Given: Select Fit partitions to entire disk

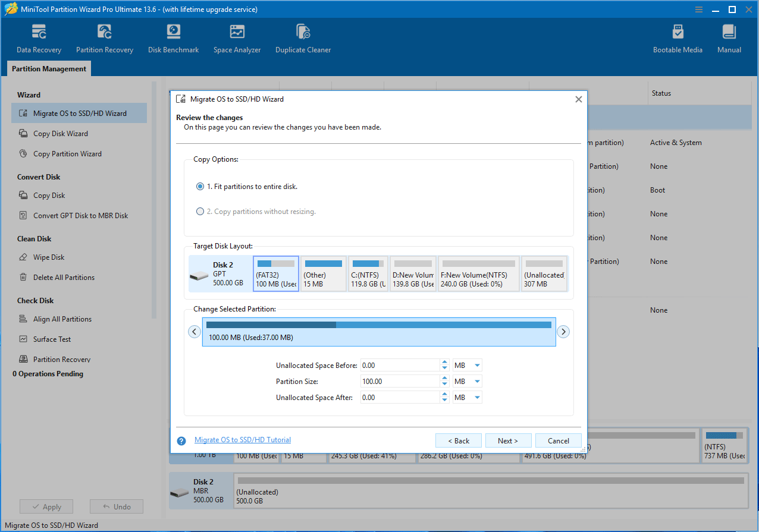Looking at the screenshot, I should coord(247,187).
